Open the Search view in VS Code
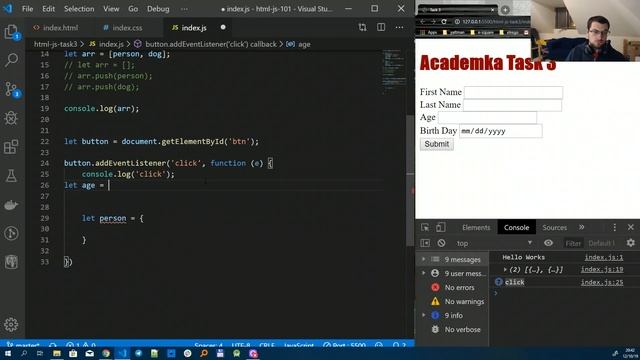The width and height of the screenshot is (640, 360). [11, 60]
